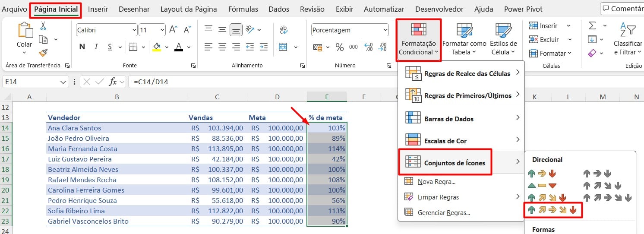644x234 pixels.
Task: Click the Nova Regra option
Action: tap(436, 182)
